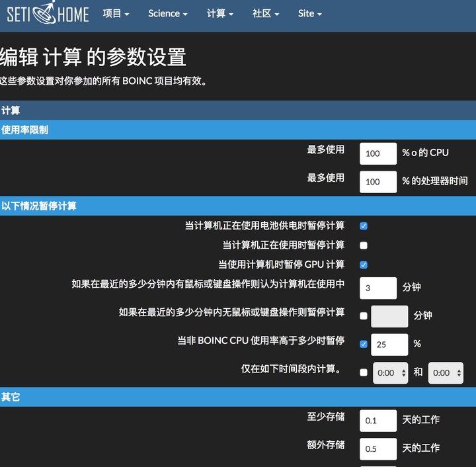The height and width of the screenshot is (467, 476).
Task: Open the end time 0:00 selector
Action: (446, 373)
